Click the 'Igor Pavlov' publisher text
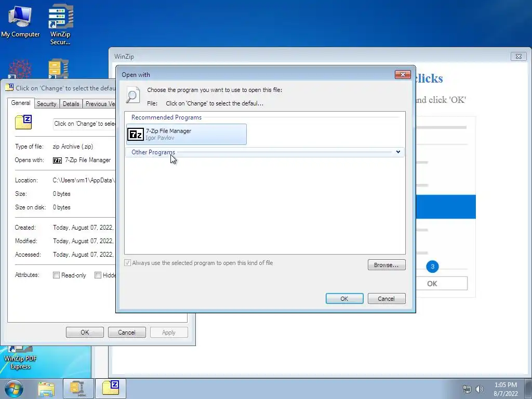Viewport: 532px width, 399px height. tap(160, 138)
